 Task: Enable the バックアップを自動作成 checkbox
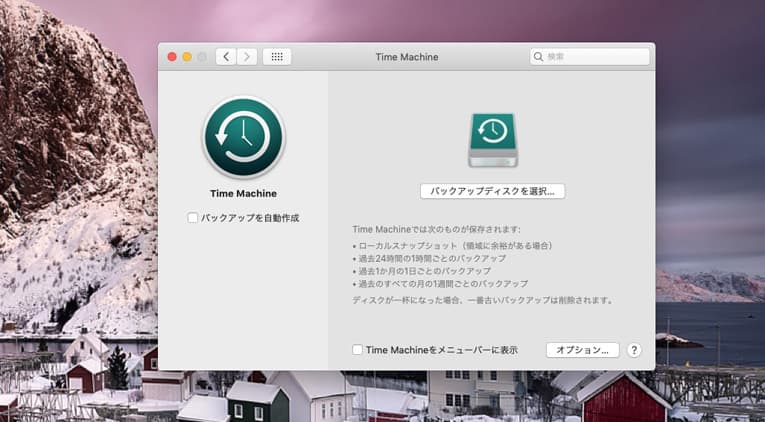tap(193, 217)
